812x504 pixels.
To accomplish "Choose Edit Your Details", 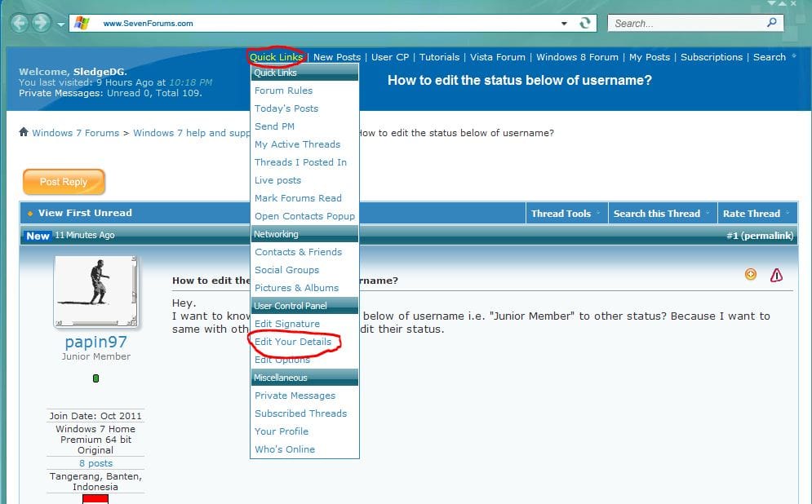I will (293, 342).
